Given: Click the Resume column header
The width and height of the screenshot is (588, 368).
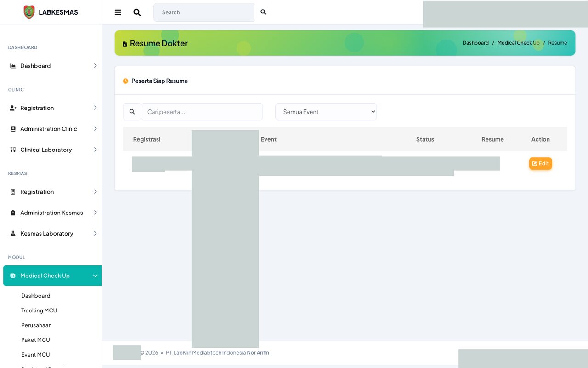Looking at the screenshot, I should click(x=492, y=139).
